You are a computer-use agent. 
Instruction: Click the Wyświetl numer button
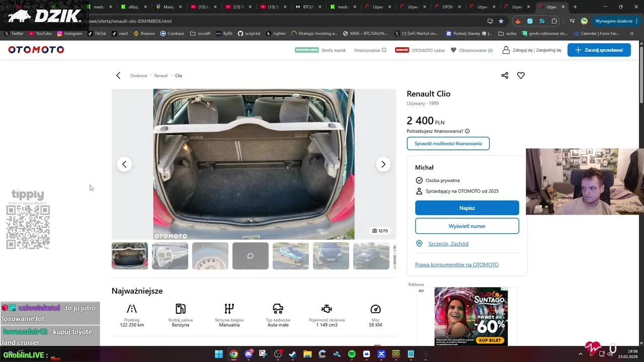[x=467, y=226]
